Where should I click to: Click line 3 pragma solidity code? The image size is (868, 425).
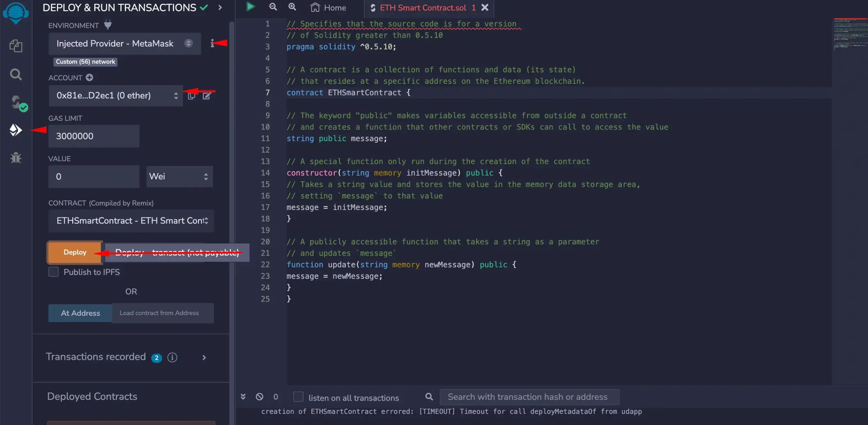pos(341,47)
